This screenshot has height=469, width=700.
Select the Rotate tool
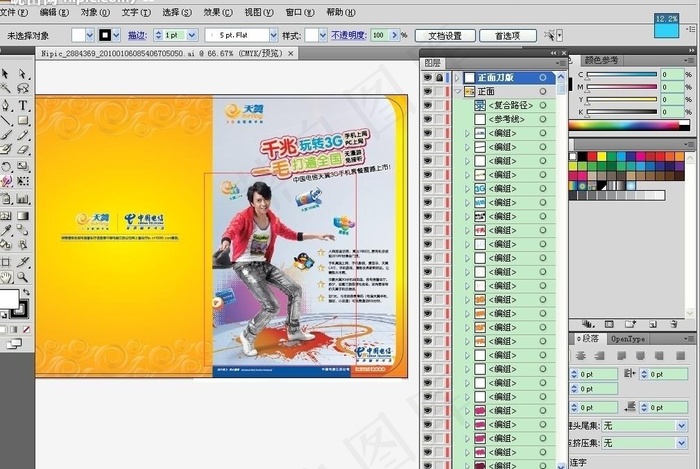[x=6, y=166]
